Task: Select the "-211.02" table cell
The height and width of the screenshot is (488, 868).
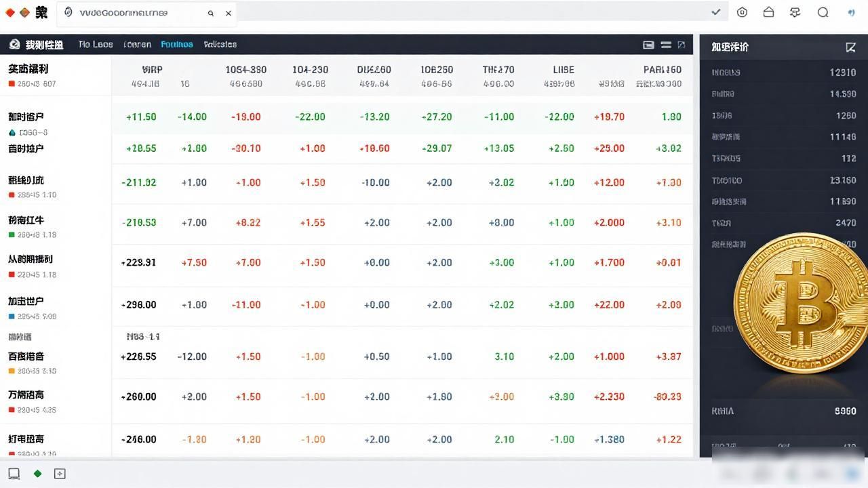Action: coord(139,182)
